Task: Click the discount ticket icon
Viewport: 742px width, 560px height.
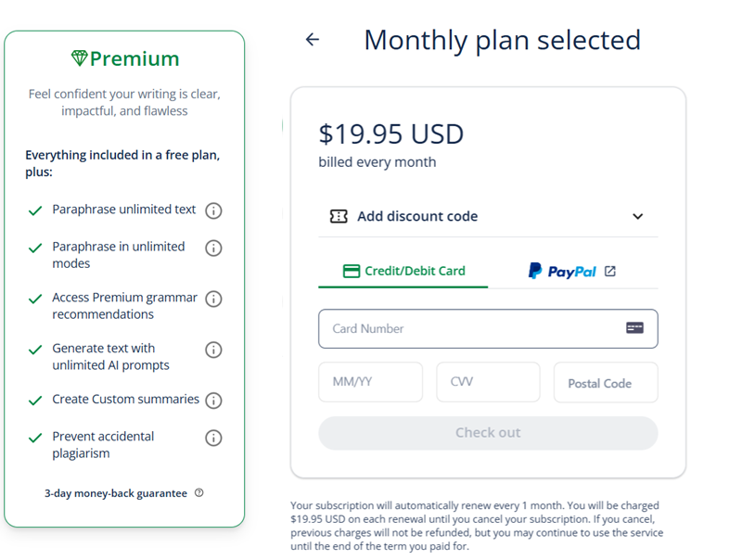Action: 339,216
